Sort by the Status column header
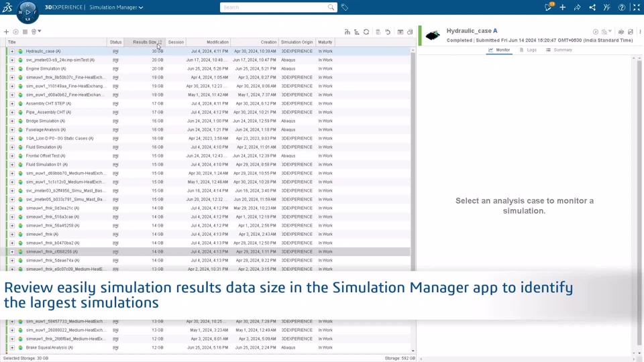This screenshot has width=644, height=362. pyautogui.click(x=115, y=42)
